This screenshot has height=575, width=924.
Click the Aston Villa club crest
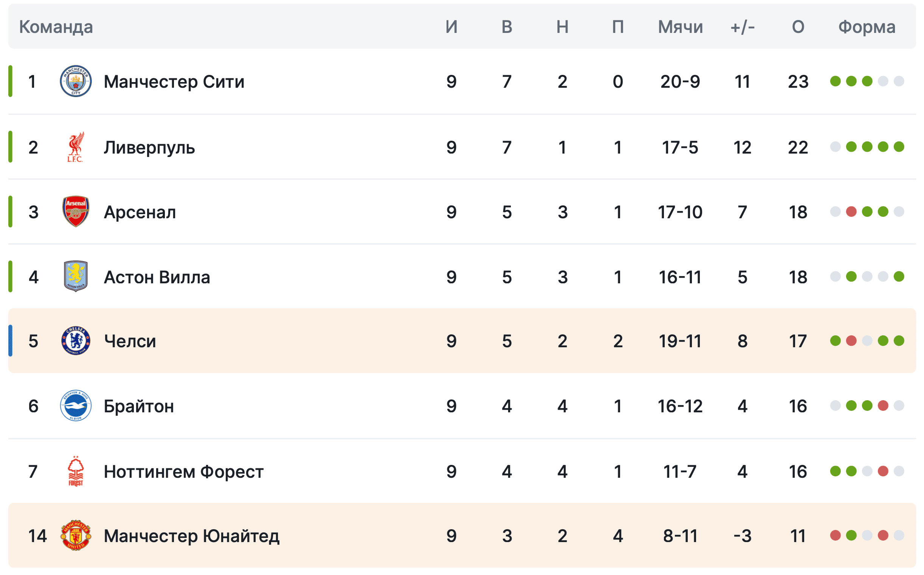click(76, 277)
